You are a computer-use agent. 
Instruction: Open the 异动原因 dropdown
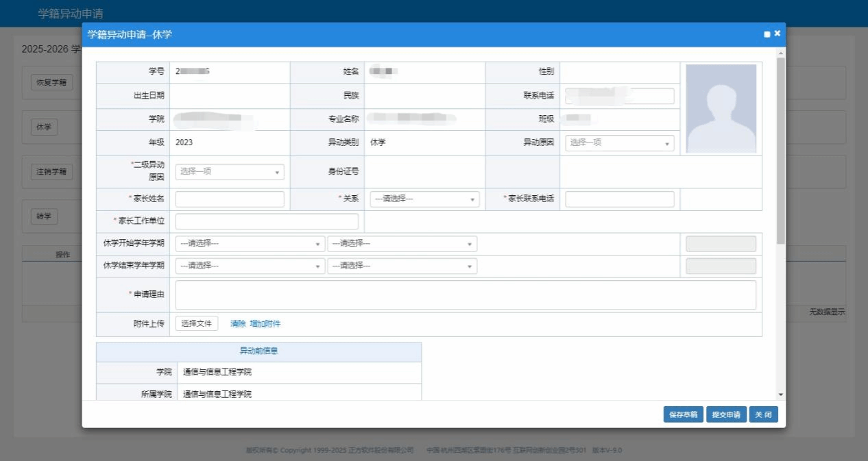(x=619, y=143)
